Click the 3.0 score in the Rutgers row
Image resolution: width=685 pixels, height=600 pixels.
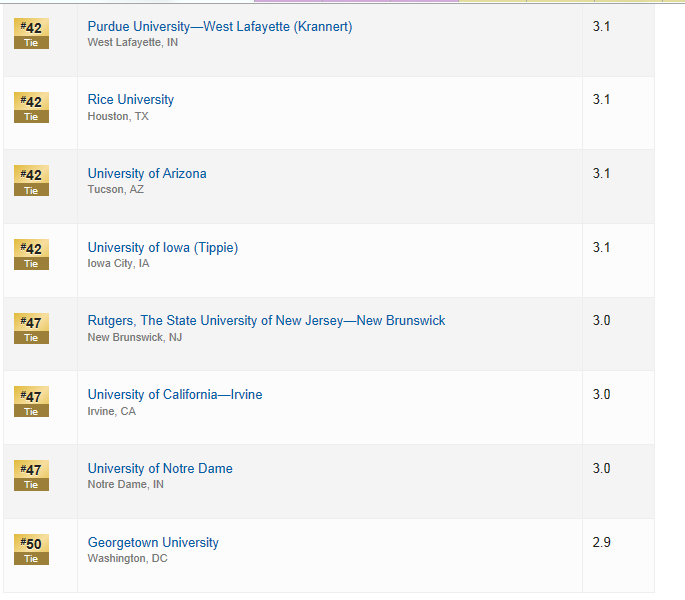coord(601,321)
